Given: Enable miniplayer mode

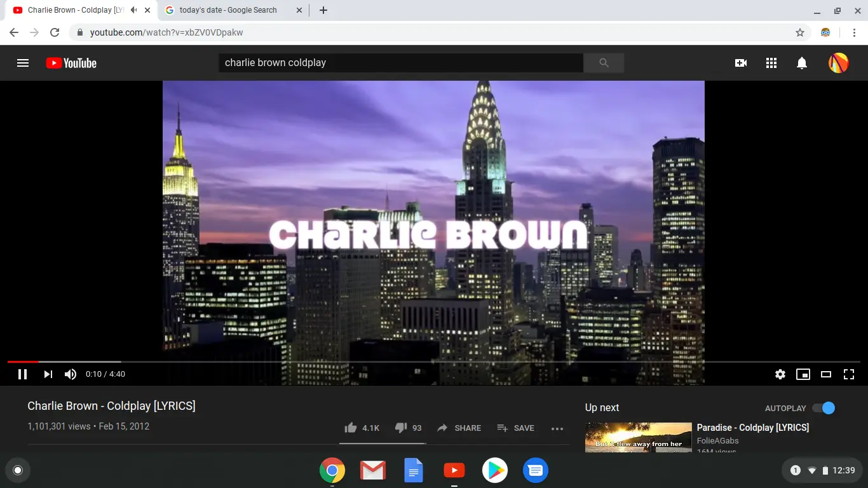Looking at the screenshot, I should coord(803,374).
